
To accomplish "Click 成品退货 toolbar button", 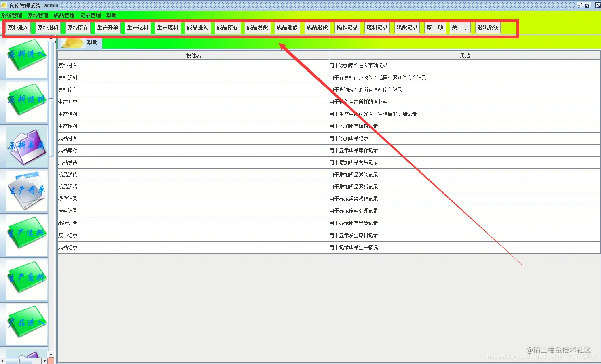I will point(317,27).
